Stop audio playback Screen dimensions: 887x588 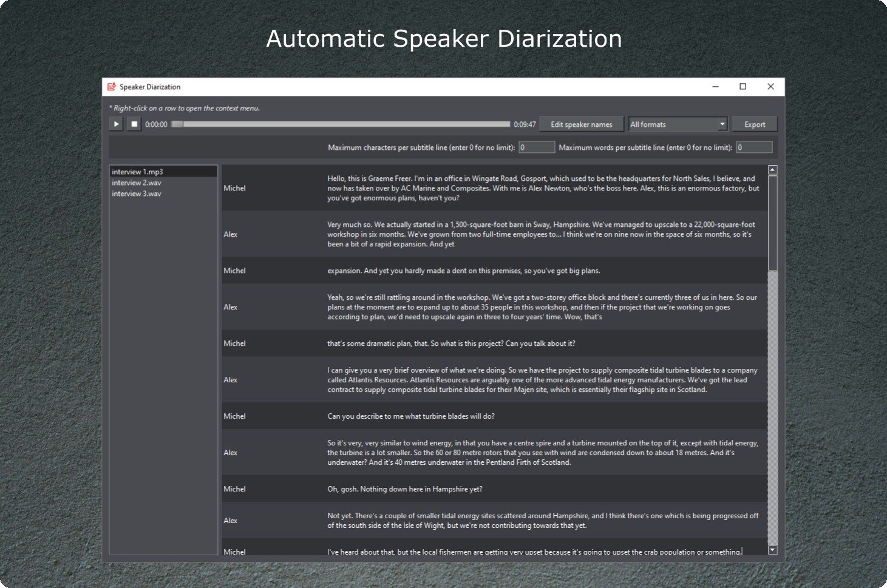pos(134,124)
